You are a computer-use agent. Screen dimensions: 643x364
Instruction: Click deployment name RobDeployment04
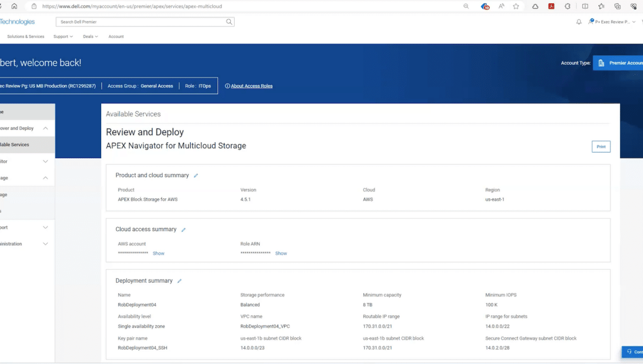click(137, 305)
